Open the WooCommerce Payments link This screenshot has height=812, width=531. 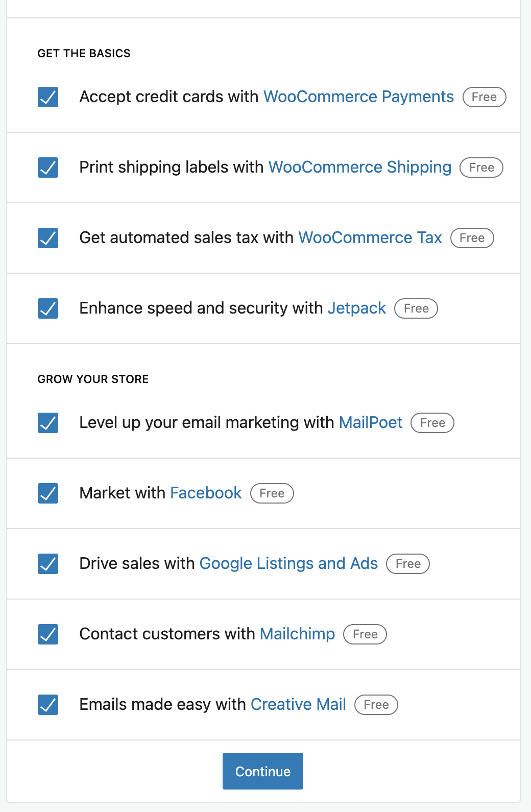[358, 97]
